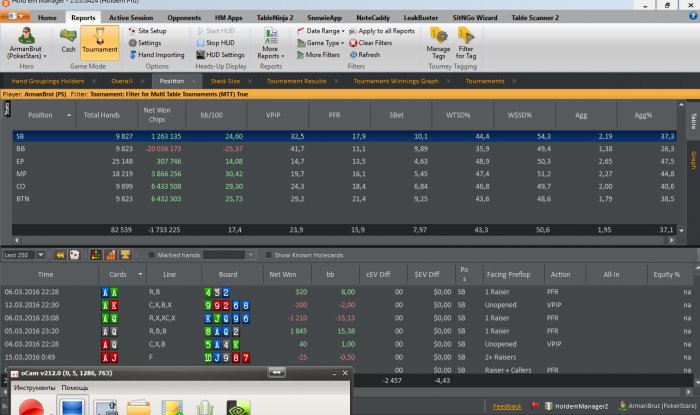Screen dimensions: 700x415
Task: Click the playing card replayer icon
Action: [75, 255]
